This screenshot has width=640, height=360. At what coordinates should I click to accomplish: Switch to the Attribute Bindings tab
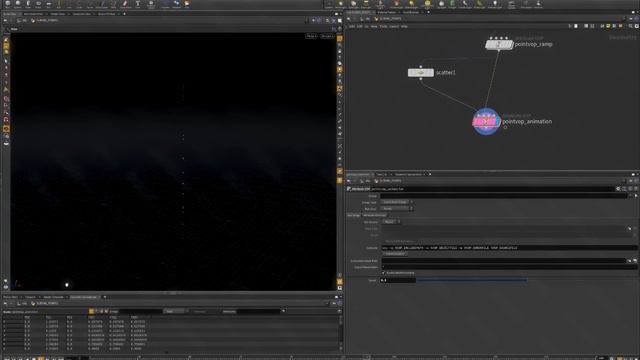point(374,215)
